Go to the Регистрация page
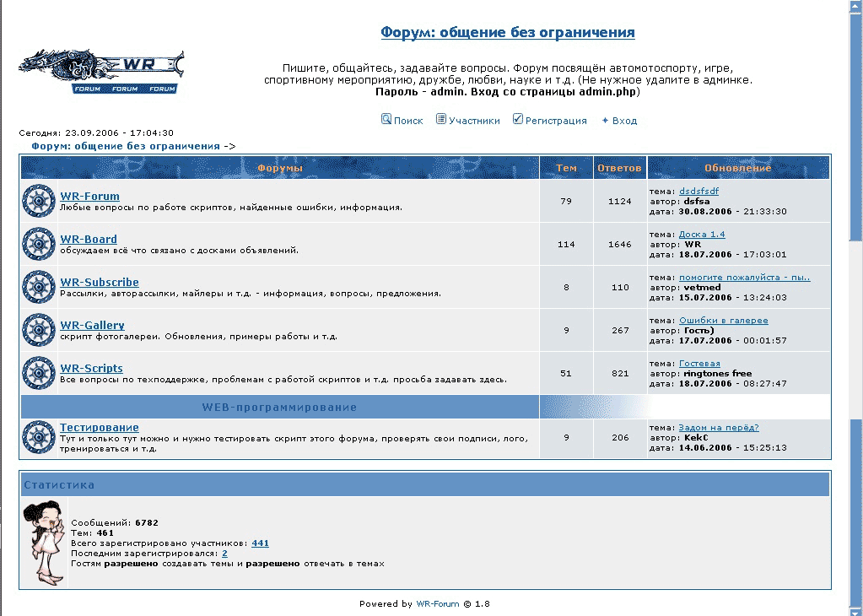The width and height of the screenshot is (863, 616). tap(556, 121)
